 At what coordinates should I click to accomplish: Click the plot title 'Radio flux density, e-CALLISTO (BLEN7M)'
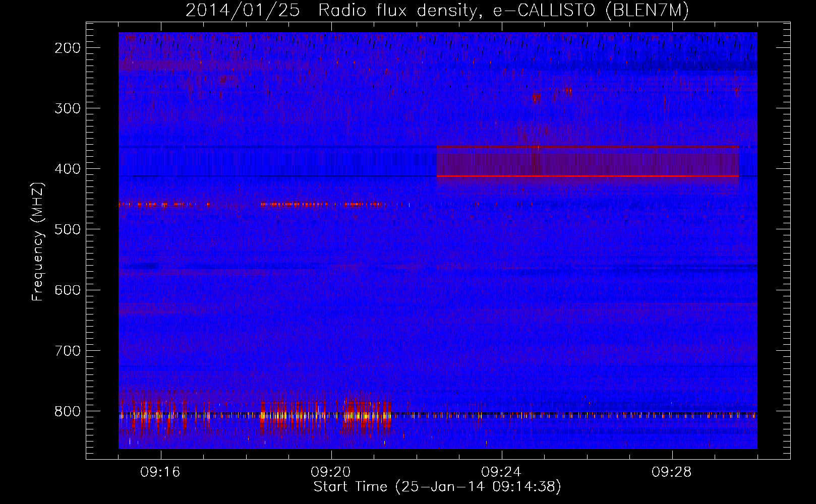(x=503, y=11)
